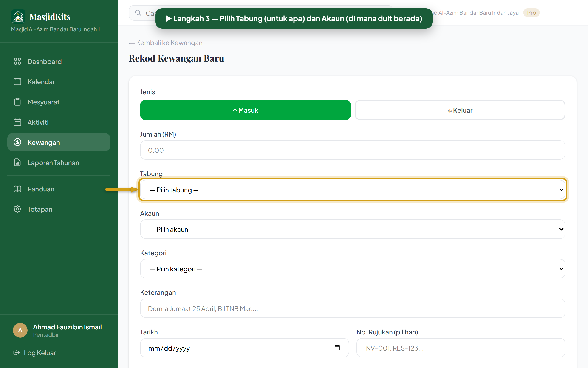588x368 pixels.
Task: Click Ahmad Fauzi bin Ismail profile name
Action: (x=67, y=327)
